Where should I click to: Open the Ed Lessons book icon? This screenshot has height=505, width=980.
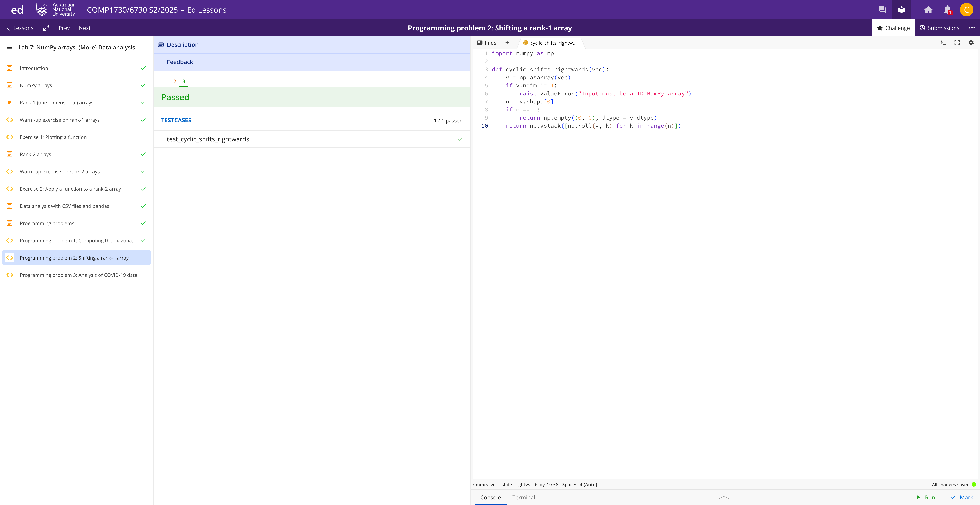[x=902, y=10]
